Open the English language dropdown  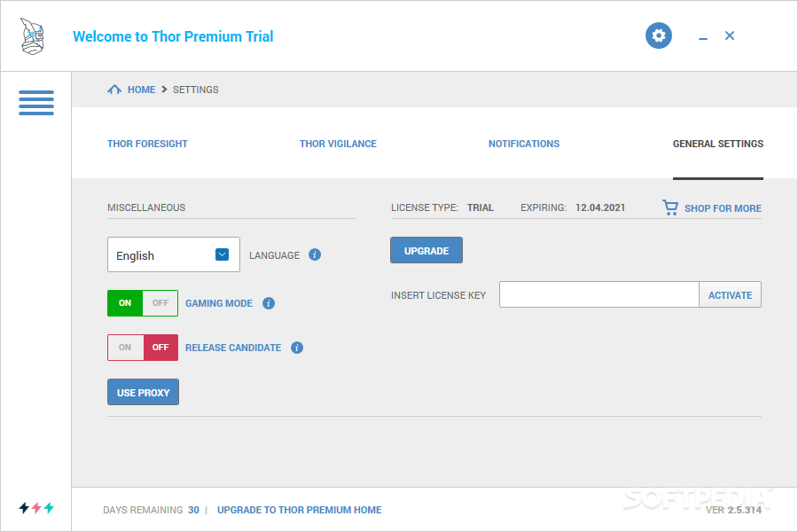tap(174, 254)
